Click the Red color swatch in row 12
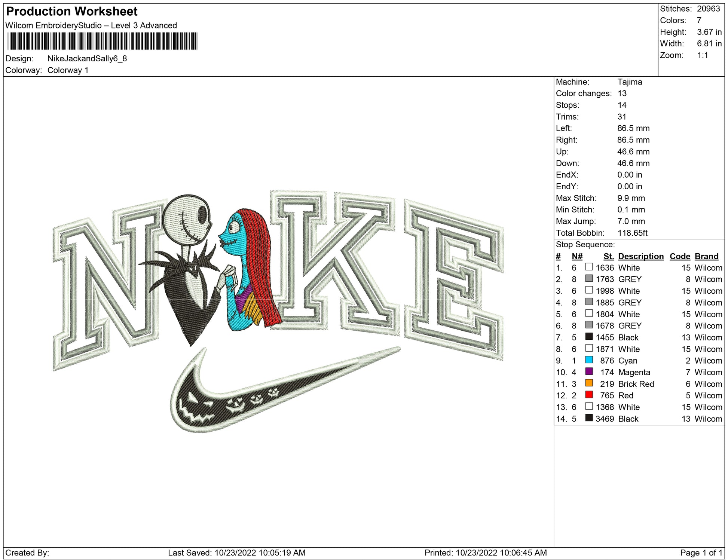The height and width of the screenshot is (560, 728). 589,395
